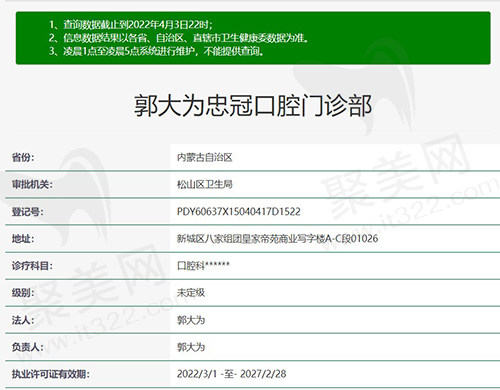The width and height of the screenshot is (500, 390).
Task: Select 郭大为 in the 负责人 row
Action: [x=191, y=347]
